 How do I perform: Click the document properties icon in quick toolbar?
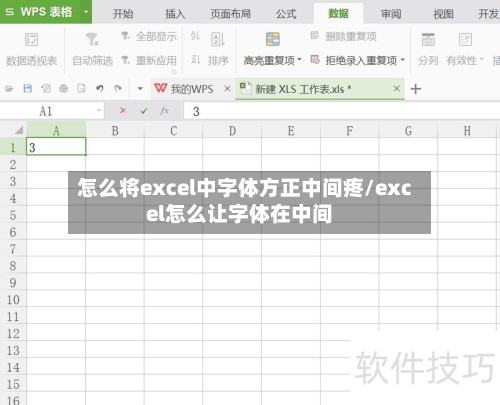point(46,88)
